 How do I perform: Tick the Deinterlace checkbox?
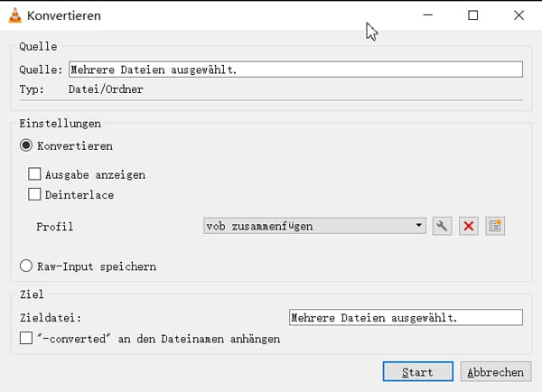coord(35,194)
